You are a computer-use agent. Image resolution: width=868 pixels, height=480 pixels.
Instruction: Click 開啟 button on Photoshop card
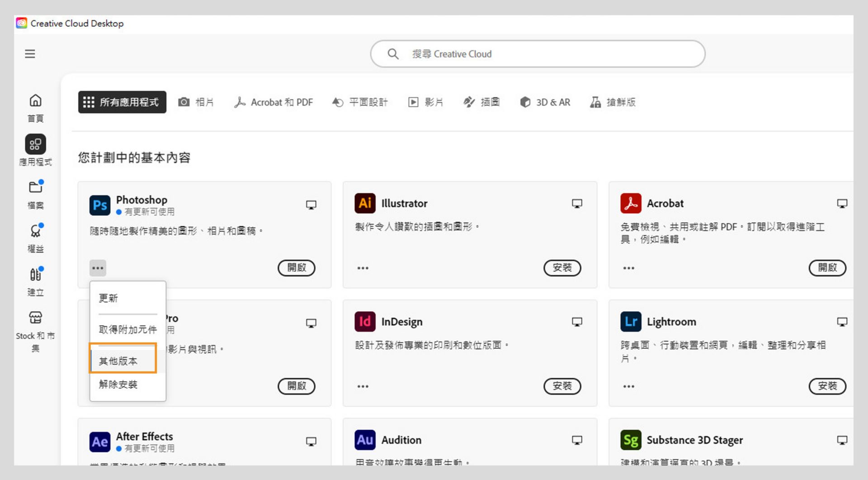(x=297, y=268)
